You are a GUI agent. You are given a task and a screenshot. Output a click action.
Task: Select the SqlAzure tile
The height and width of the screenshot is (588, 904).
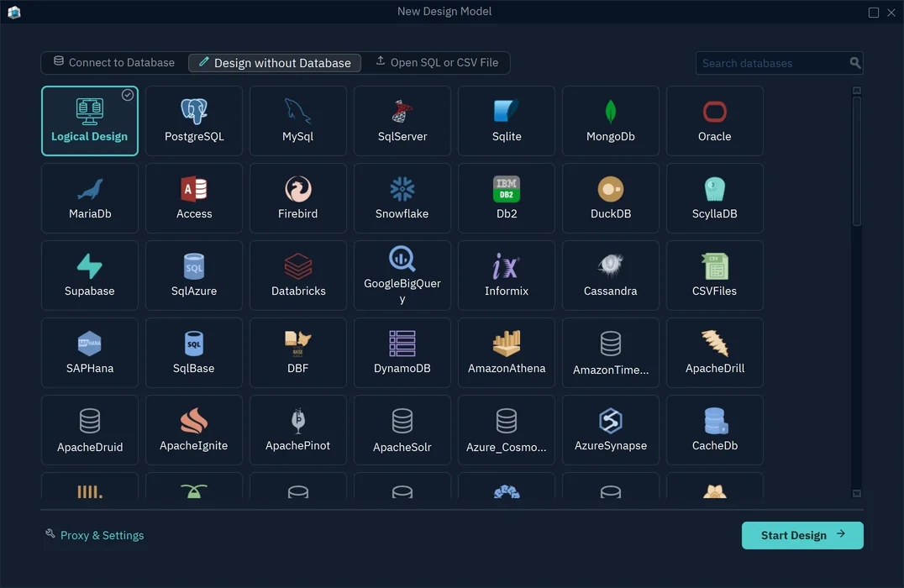[194, 276]
